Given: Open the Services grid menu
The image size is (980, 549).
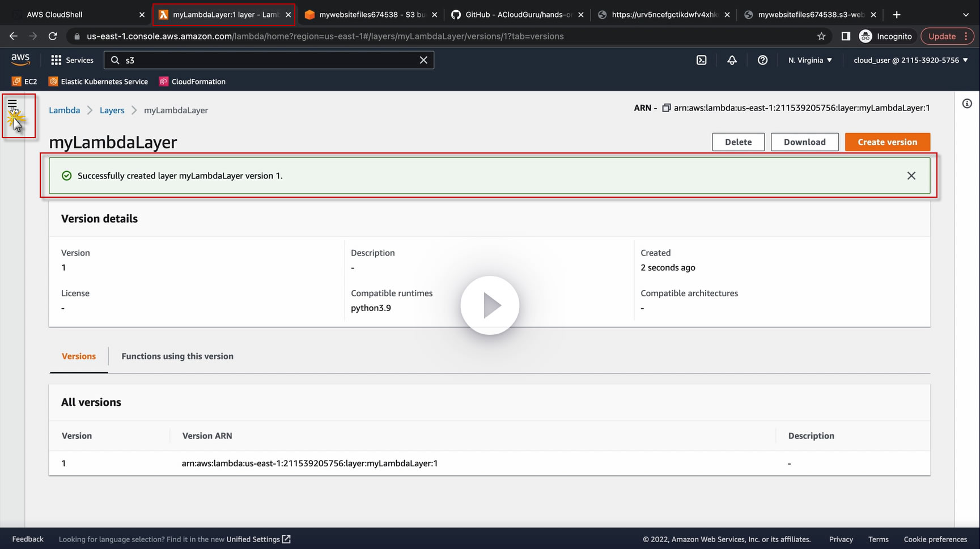Looking at the screenshot, I should pyautogui.click(x=72, y=60).
